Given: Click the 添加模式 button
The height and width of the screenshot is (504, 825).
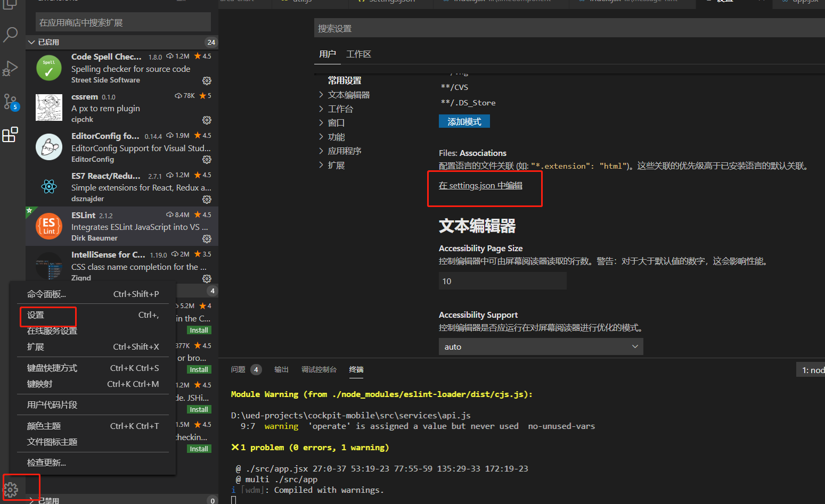Looking at the screenshot, I should (464, 121).
